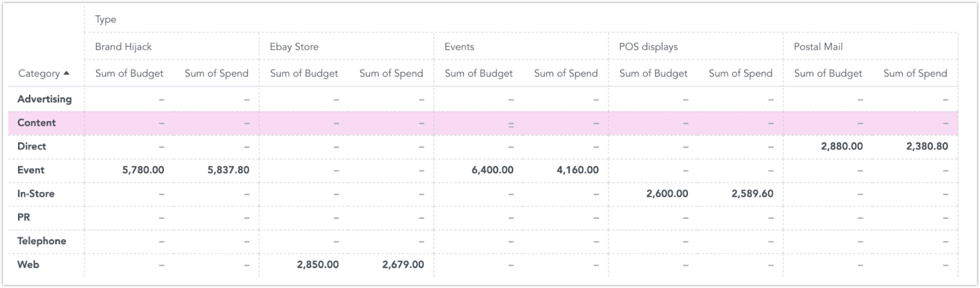The image size is (980, 288).
Task: Click the 4,160.00 Events spend cell
Action: [578, 170]
